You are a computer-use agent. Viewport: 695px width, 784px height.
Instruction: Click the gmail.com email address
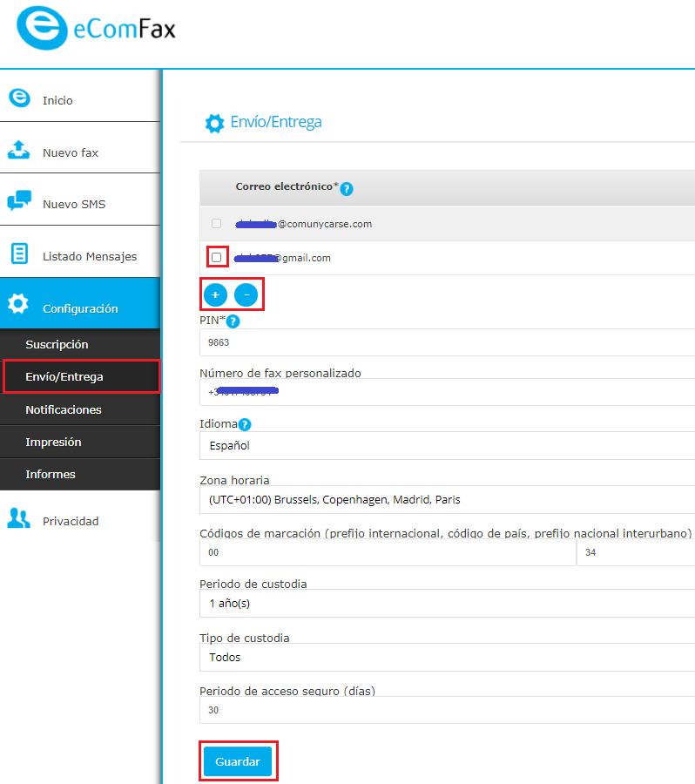pyautogui.click(x=282, y=258)
